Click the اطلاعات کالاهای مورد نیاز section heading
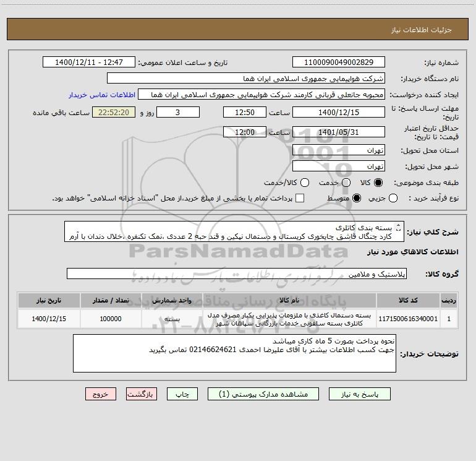This screenshot has height=461, width=476. pyautogui.click(x=413, y=252)
